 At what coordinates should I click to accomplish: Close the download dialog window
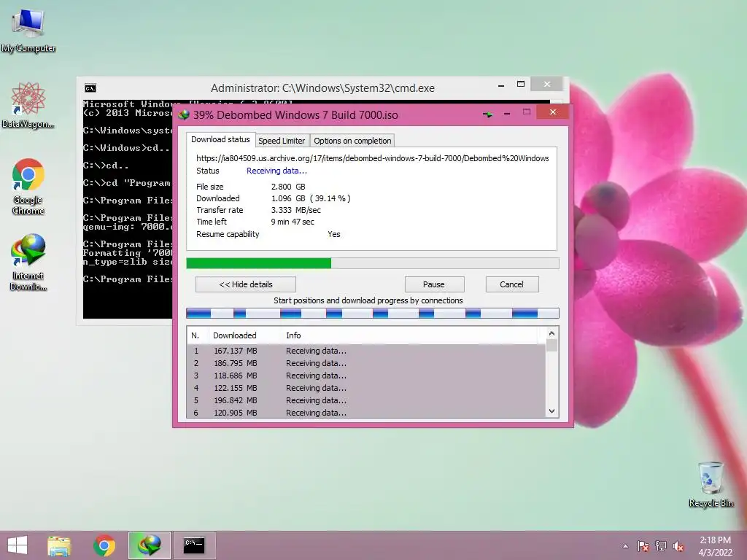tap(553, 112)
